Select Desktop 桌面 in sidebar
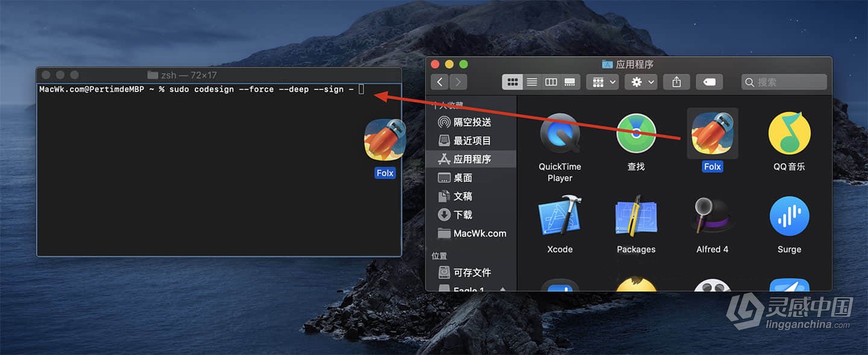The width and height of the screenshot is (868, 355). 471,178
